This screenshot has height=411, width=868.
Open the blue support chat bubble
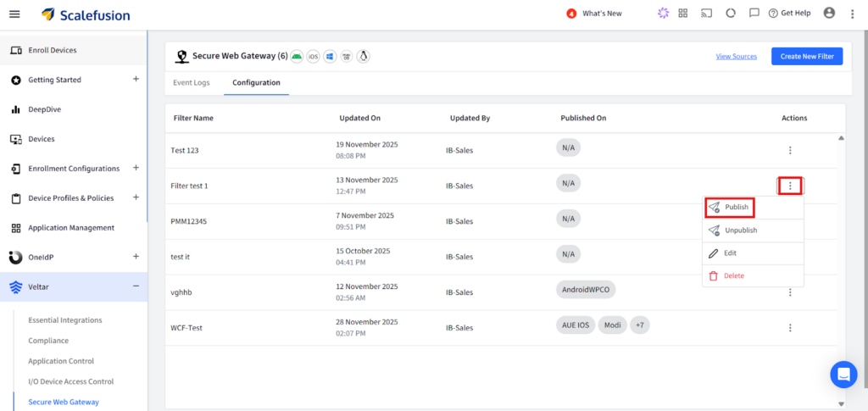pyautogui.click(x=843, y=374)
